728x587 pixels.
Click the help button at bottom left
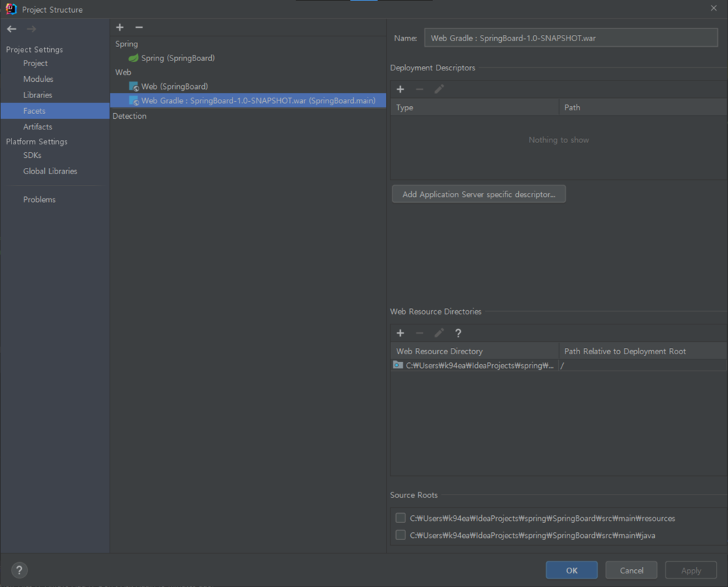point(19,570)
